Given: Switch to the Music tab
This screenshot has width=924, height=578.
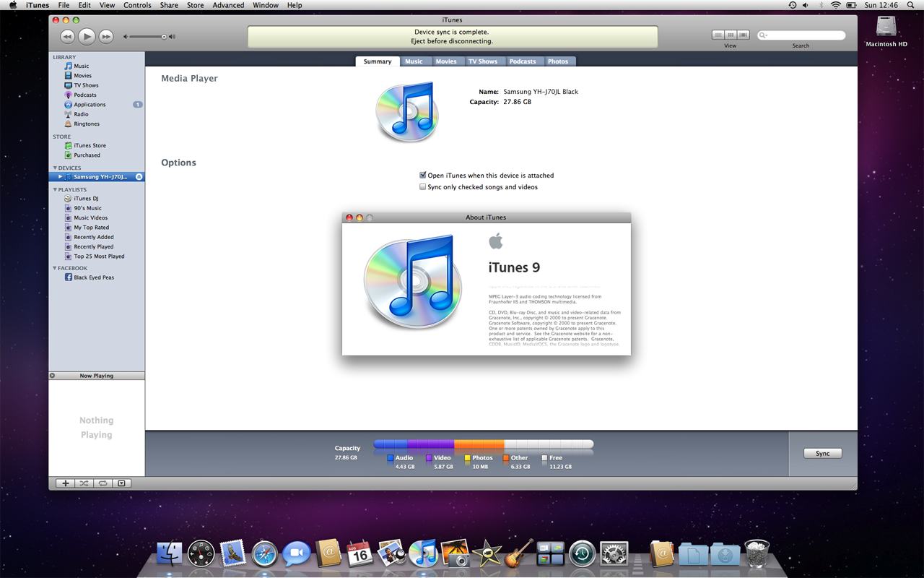Looking at the screenshot, I should click(x=414, y=61).
